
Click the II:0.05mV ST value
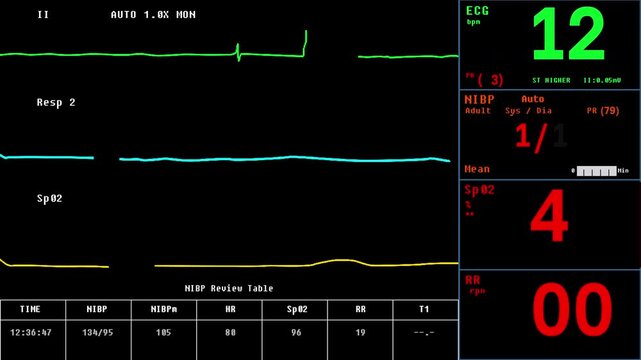[x=602, y=80]
